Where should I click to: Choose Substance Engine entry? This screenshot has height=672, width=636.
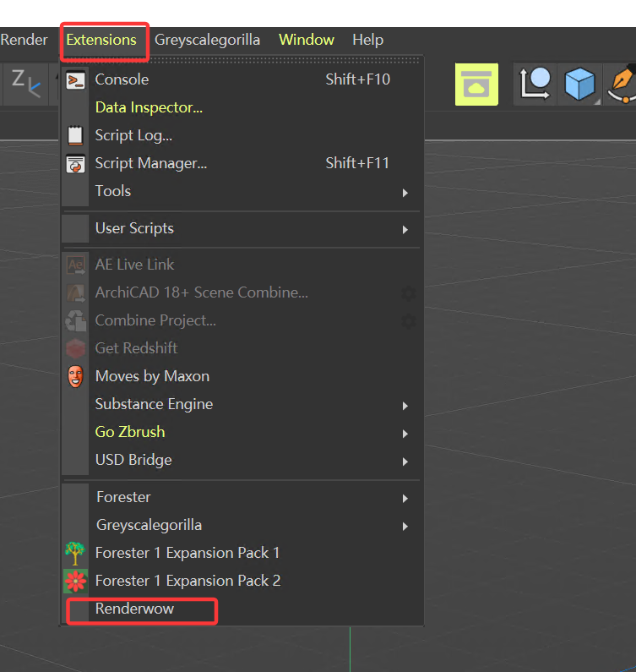point(242,404)
